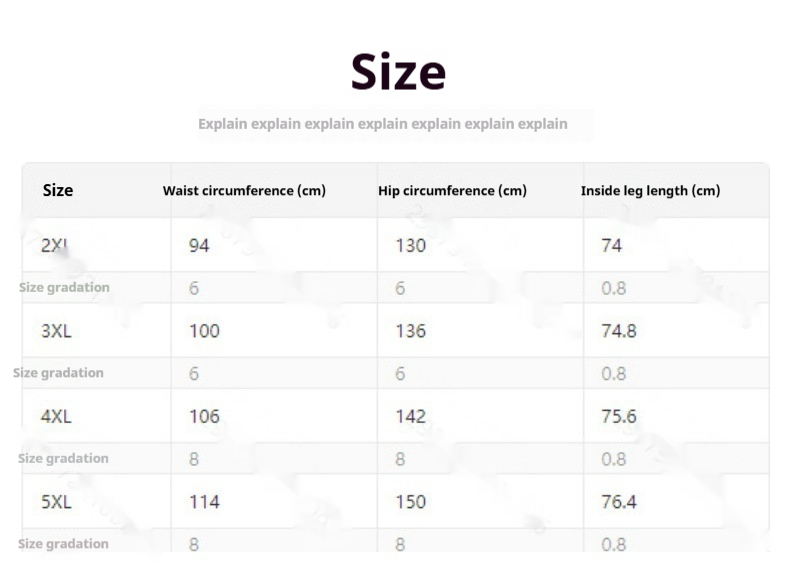Click waist value 106 in 4XL row
Image resolution: width=790 pixels, height=572 pixels.
(x=204, y=416)
